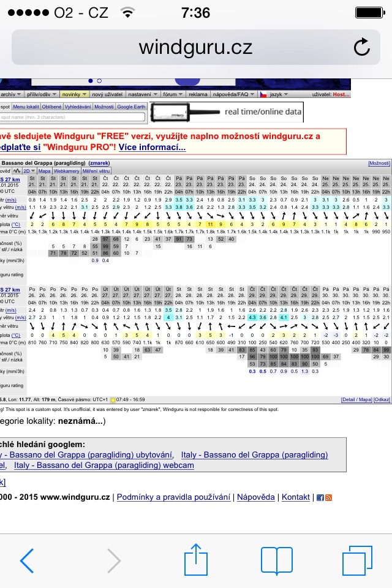Switch to Vyhledávání tab
The height and width of the screenshot is (588, 392).
tap(78, 107)
